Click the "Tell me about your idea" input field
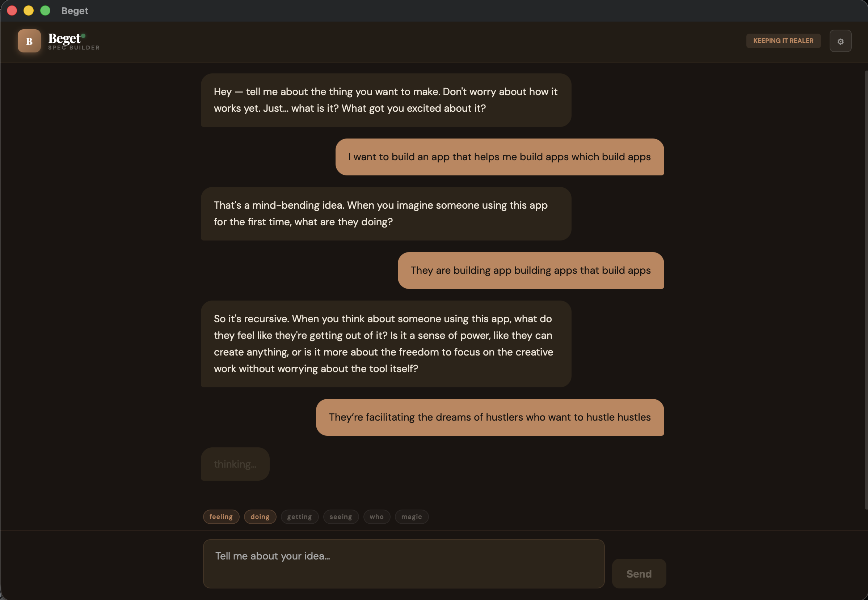Image resolution: width=868 pixels, height=600 pixels. 403,563
